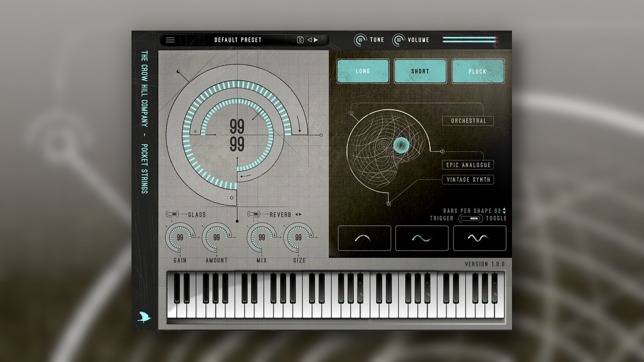The image size is (644, 362).
Task: Select the Pluck articulation
Action: (478, 71)
